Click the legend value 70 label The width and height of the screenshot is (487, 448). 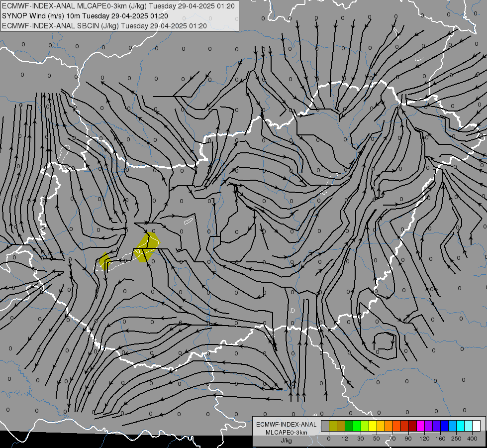(x=392, y=439)
